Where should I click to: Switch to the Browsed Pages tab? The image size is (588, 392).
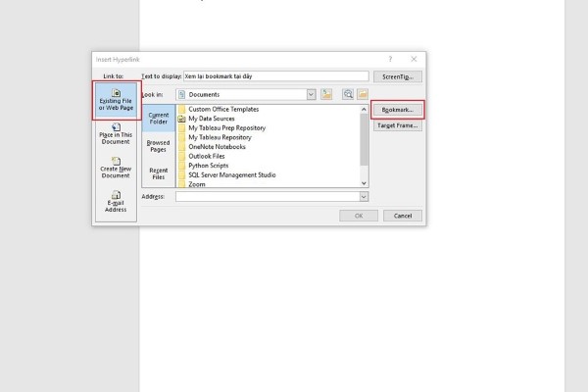[x=158, y=146]
